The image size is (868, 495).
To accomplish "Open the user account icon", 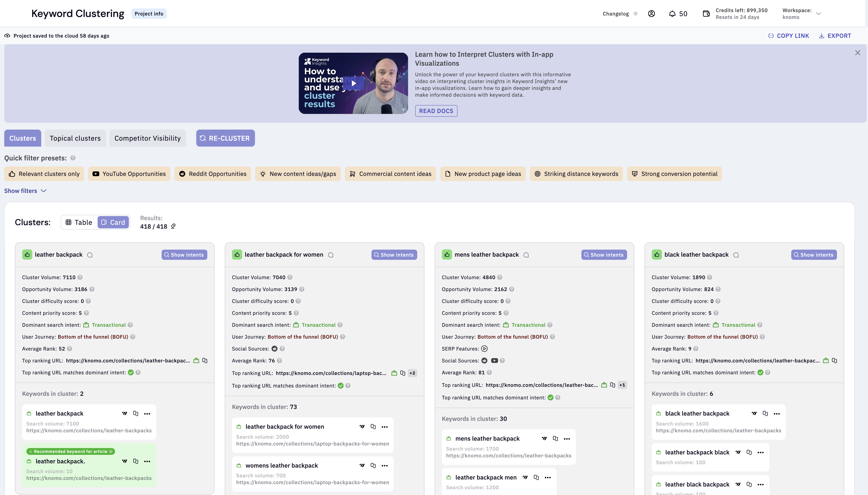I will point(651,14).
